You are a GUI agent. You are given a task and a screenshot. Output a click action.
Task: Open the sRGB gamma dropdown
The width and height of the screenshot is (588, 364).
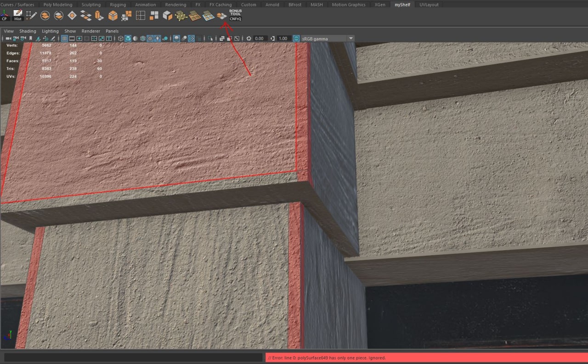[x=351, y=39]
